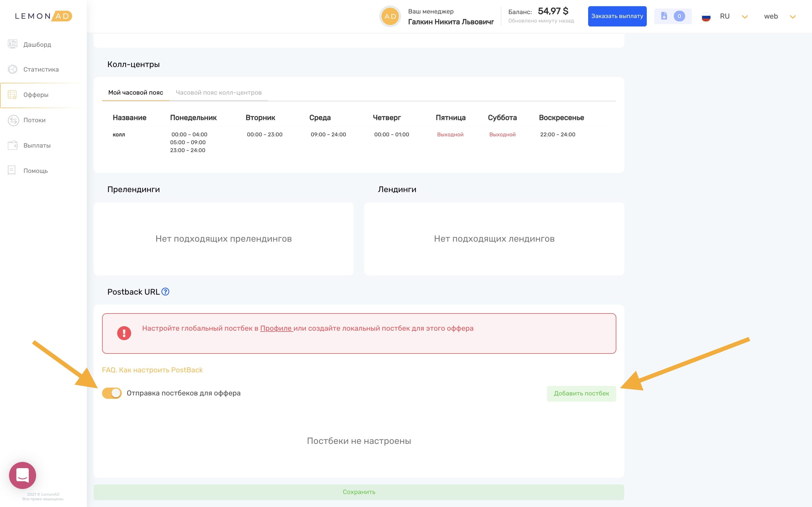Click the Offers list icon

pos(12,95)
